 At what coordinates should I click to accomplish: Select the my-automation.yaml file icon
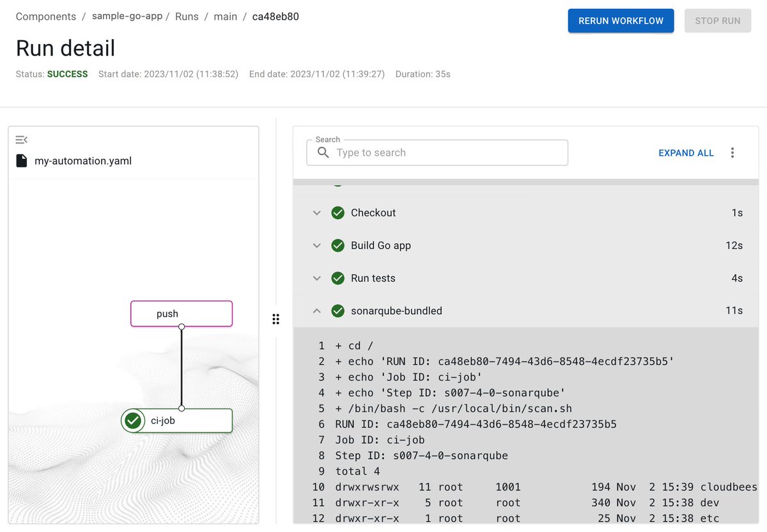point(19,160)
